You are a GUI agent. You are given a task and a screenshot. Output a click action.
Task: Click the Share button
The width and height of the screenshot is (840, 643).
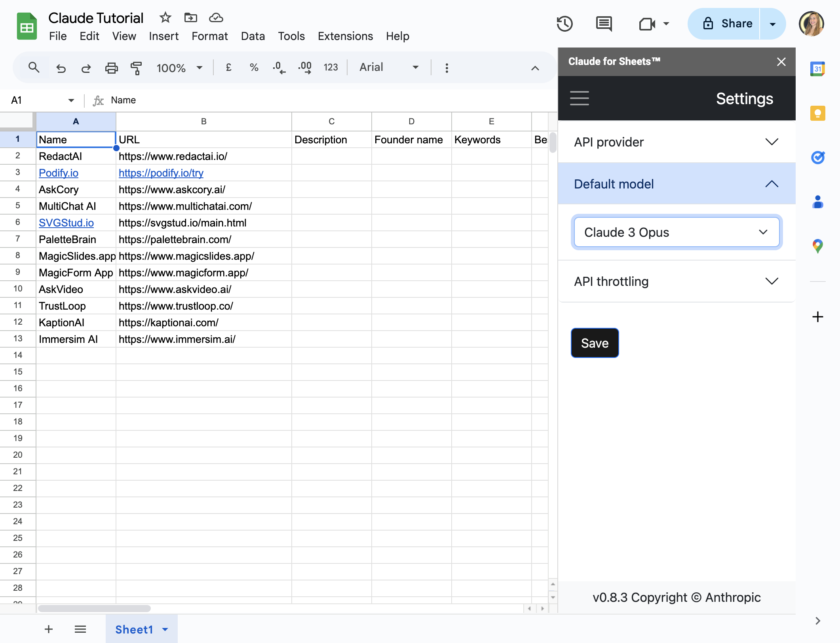(x=724, y=24)
